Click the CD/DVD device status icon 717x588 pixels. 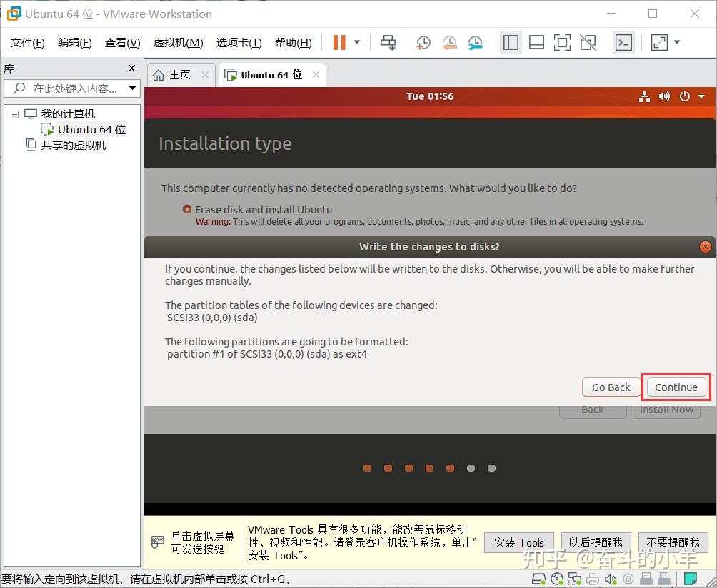pos(556,579)
